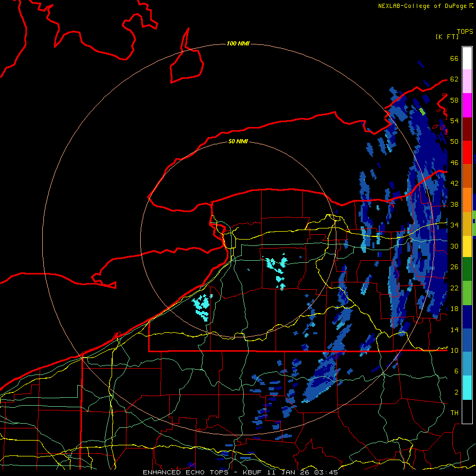476x476 pixels.
Task: Click the 50 NMI range ring label
Action: [238, 141]
